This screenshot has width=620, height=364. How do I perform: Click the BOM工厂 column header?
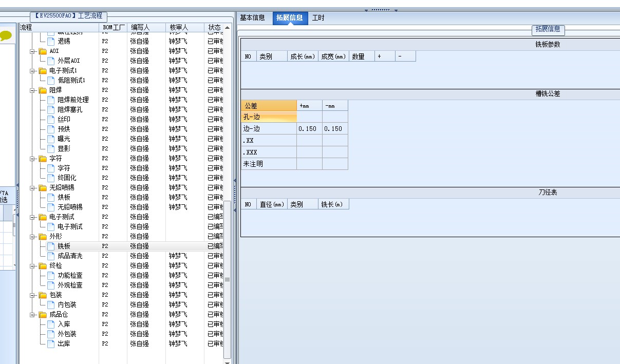[113, 27]
